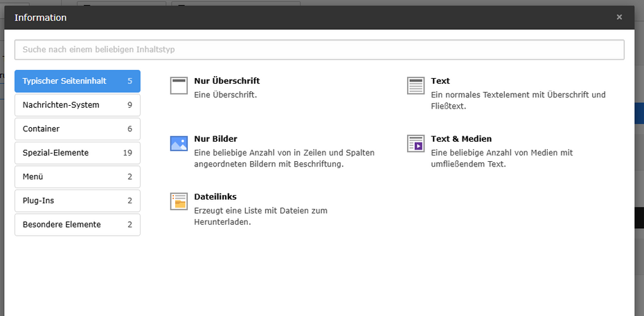Click the Text element icon

pos(415,86)
